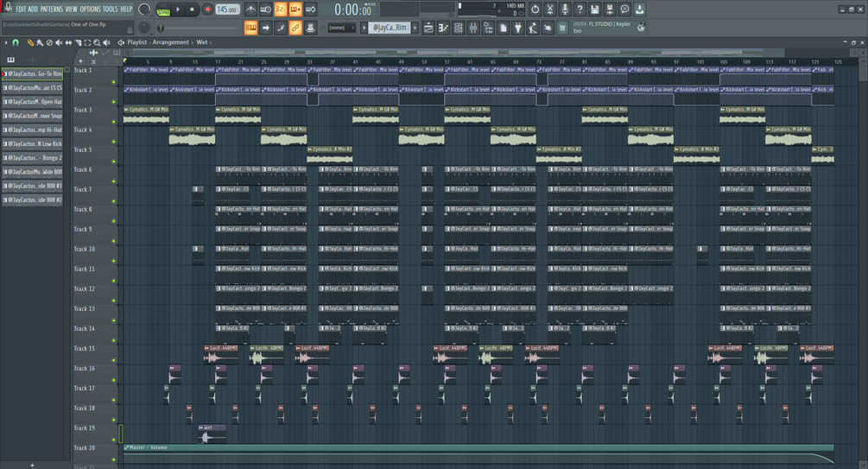Expand the Wet breadcrumb in playlist title
Screen dimensions: 868x469
(x=202, y=42)
